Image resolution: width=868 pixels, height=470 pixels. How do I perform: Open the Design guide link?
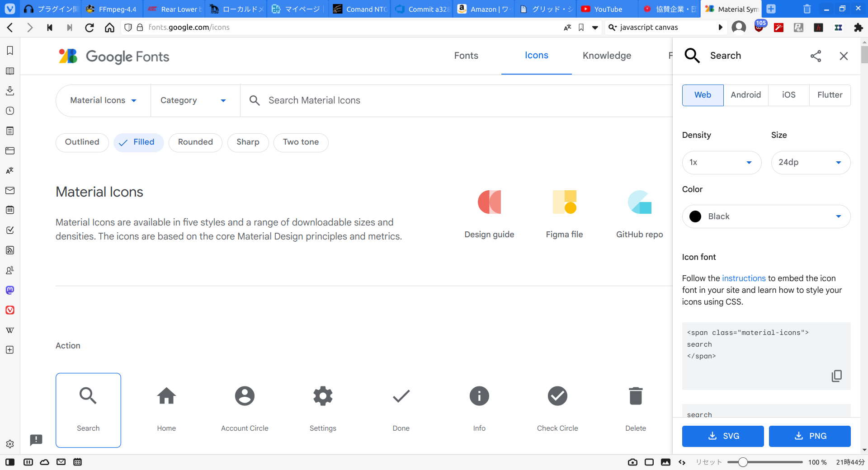489,214
